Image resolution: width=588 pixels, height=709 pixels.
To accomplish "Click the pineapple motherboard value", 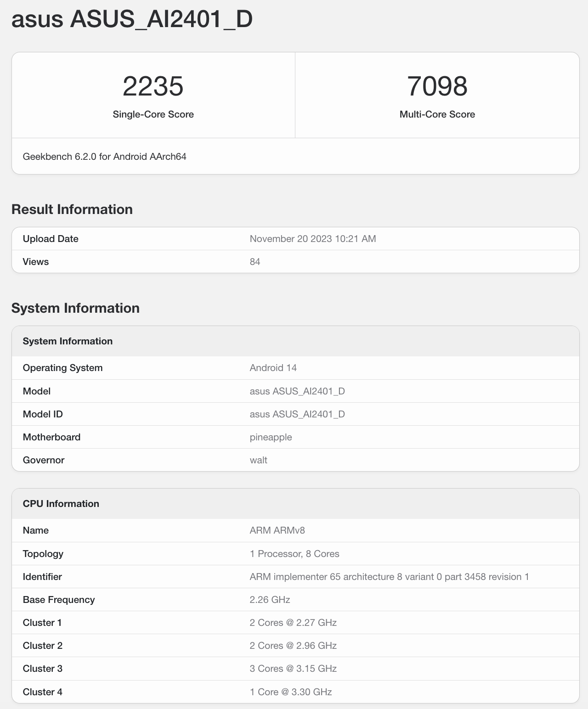I will tap(271, 437).
